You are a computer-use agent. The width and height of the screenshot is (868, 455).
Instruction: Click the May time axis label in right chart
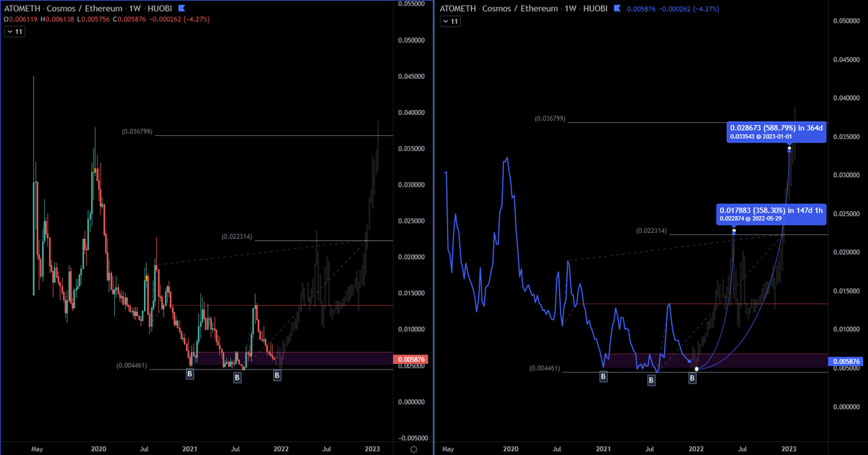[448, 448]
